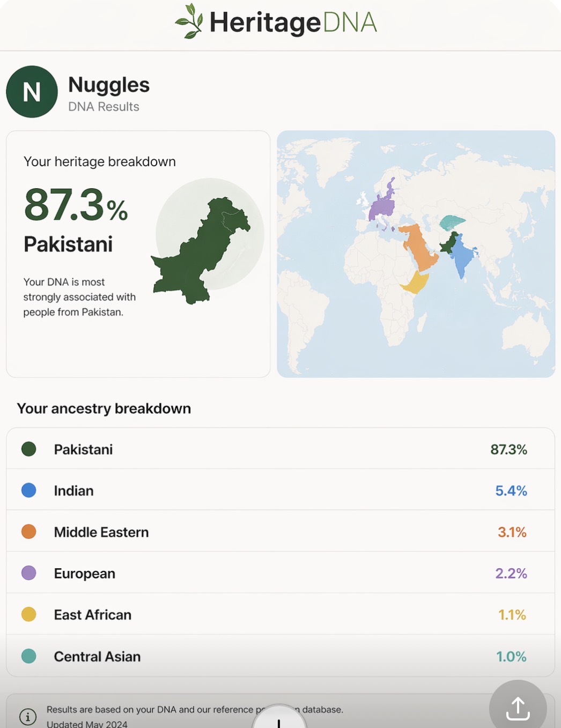Click the blue Indian color dot

(x=29, y=491)
